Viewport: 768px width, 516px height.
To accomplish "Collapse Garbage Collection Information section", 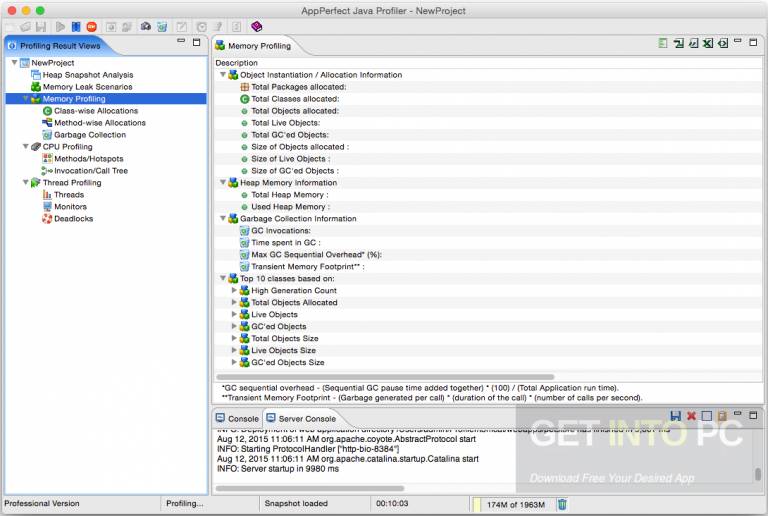I will click(223, 218).
